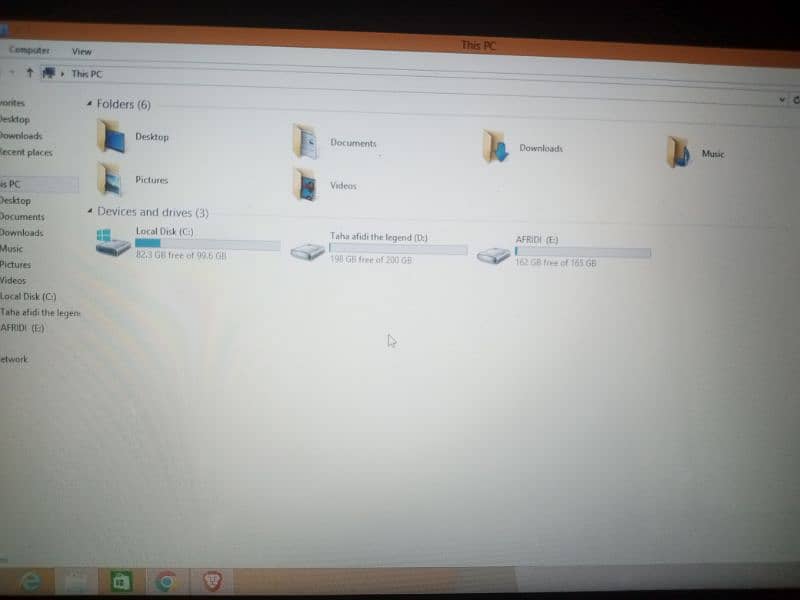This screenshot has width=800, height=600.
Task: Click the Local Disk (C:) usage bar
Action: click(x=207, y=244)
